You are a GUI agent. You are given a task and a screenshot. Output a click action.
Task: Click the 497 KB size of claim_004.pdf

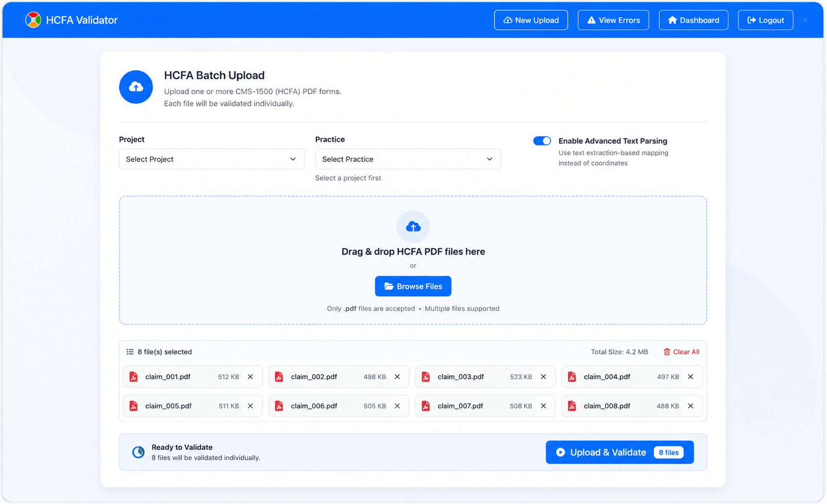(668, 377)
